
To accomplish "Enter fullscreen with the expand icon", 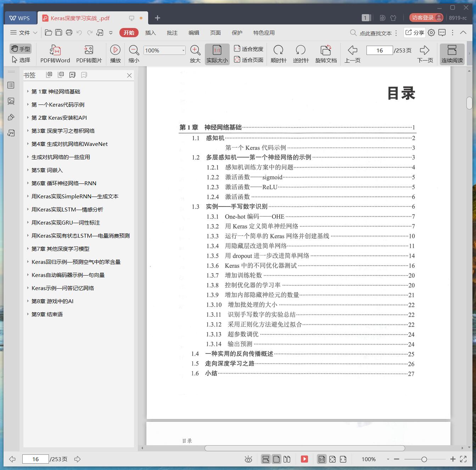I will (x=463, y=459).
